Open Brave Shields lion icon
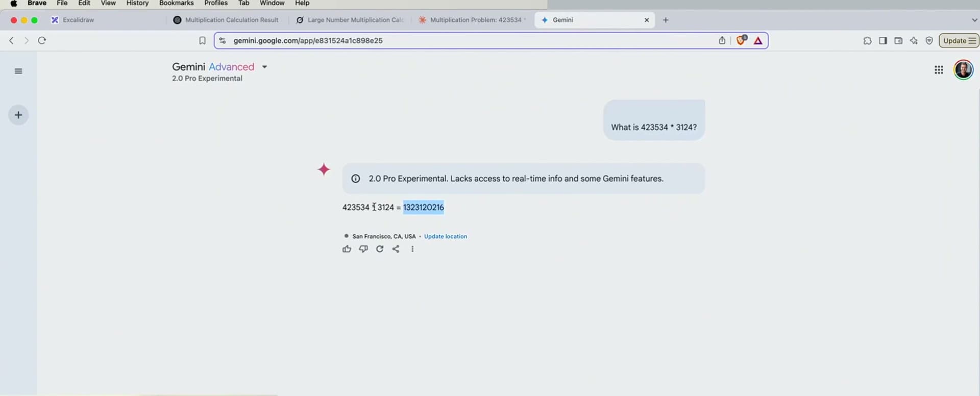The width and height of the screenshot is (980, 396). pos(741,40)
